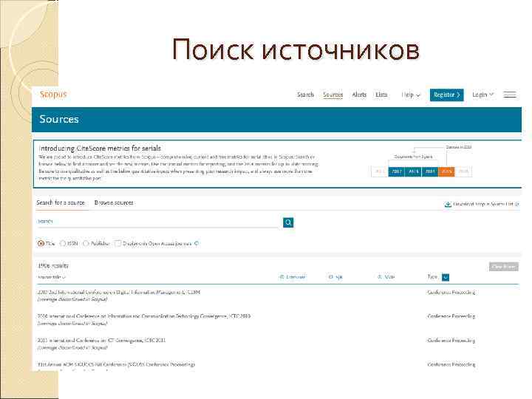This screenshot has width=532, height=399.
Task: Click inside the source search field
Action: [158, 222]
